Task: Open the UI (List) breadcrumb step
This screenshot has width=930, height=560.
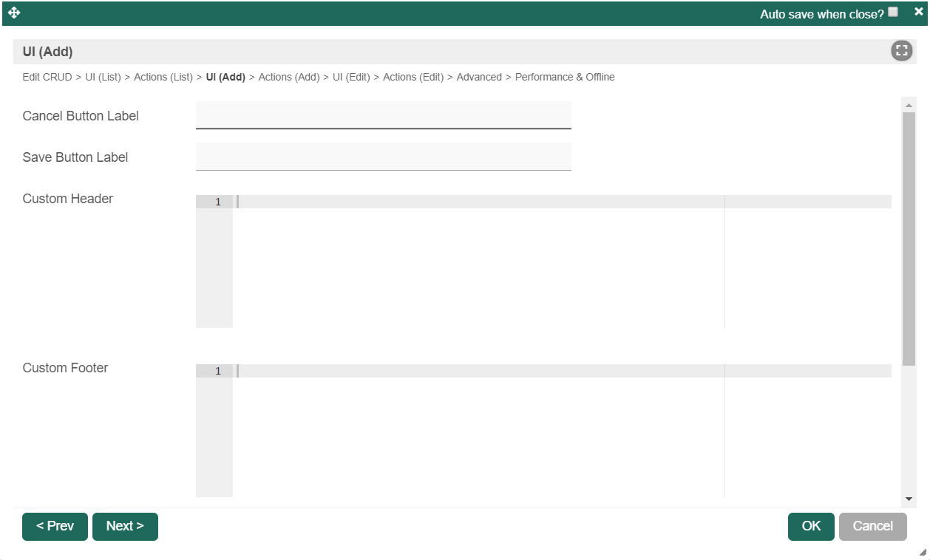Action: [103, 77]
